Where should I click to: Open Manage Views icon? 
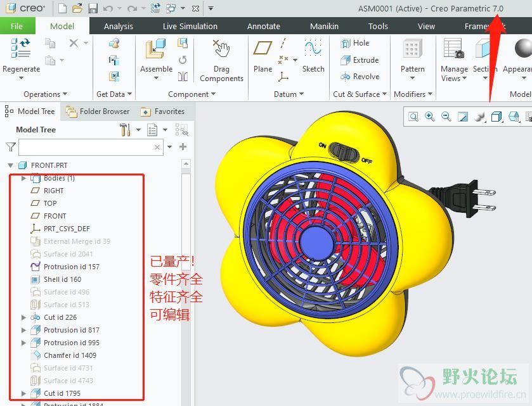(454, 48)
